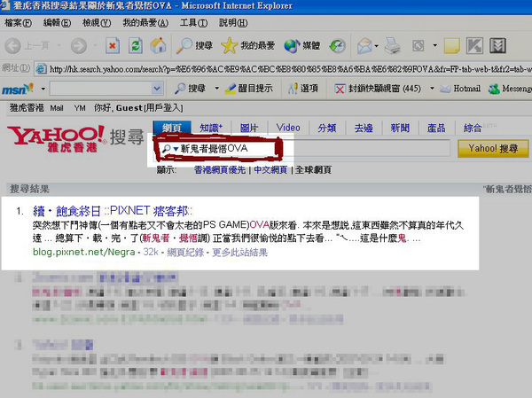The width and height of the screenshot is (532, 398).
Task: Click the IE Forward arrow button
Action: click(x=79, y=45)
